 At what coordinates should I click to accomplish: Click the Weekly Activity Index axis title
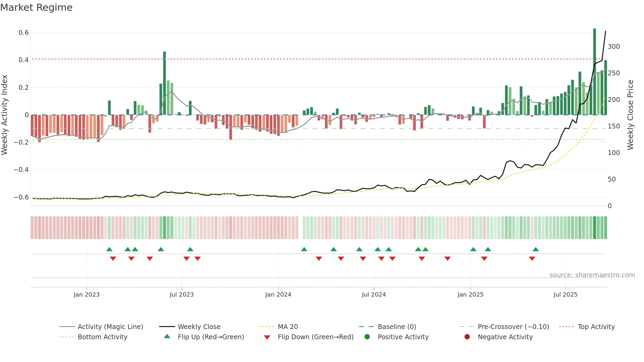pyautogui.click(x=5, y=115)
